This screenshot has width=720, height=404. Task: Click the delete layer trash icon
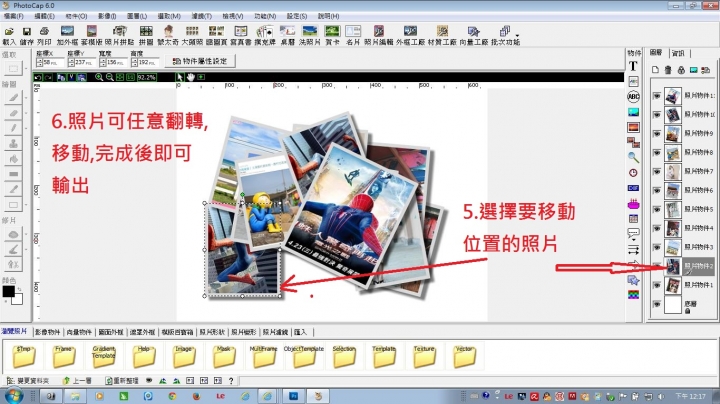point(668,70)
